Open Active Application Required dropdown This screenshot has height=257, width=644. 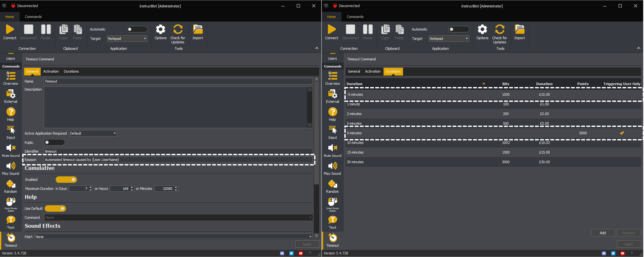pyautogui.click(x=93, y=133)
